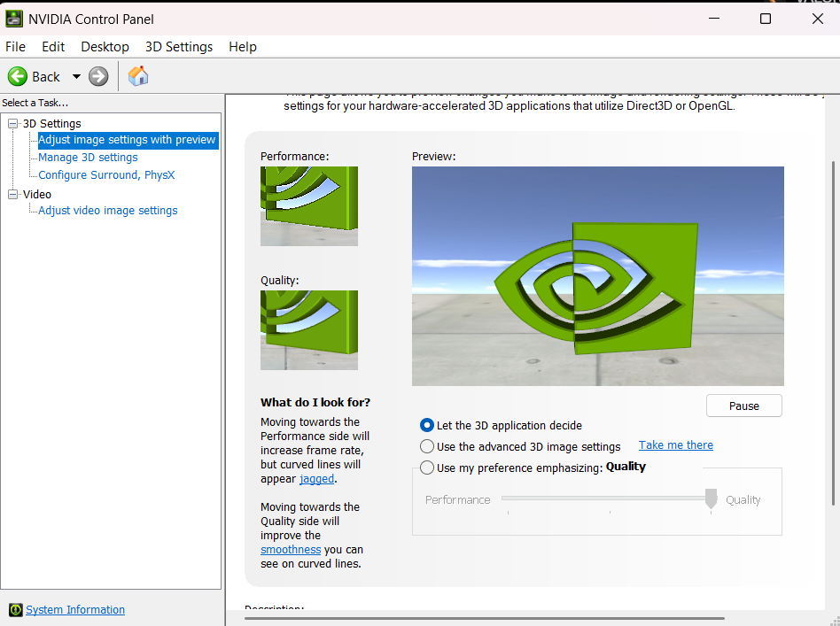The height and width of the screenshot is (626, 840).
Task: Close the NVIDIA Control Panel window
Action: (818, 19)
